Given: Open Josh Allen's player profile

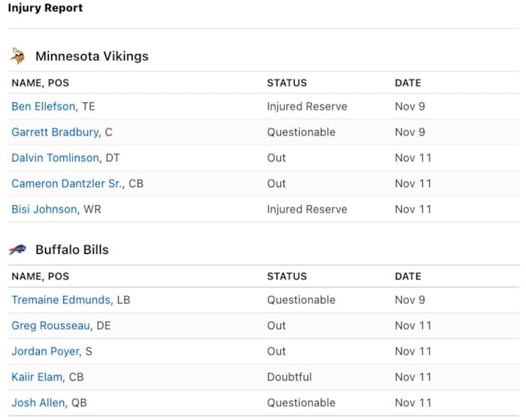Looking at the screenshot, I should click(x=38, y=403).
